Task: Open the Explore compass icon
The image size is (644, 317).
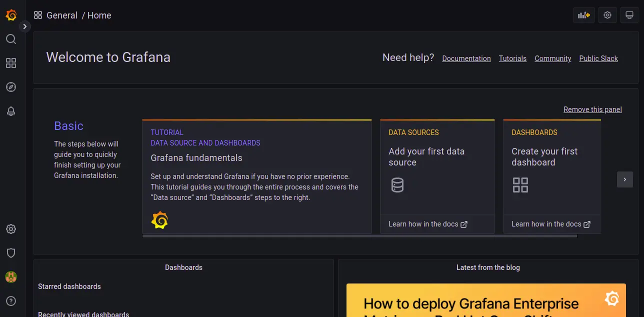Action: 11,87
